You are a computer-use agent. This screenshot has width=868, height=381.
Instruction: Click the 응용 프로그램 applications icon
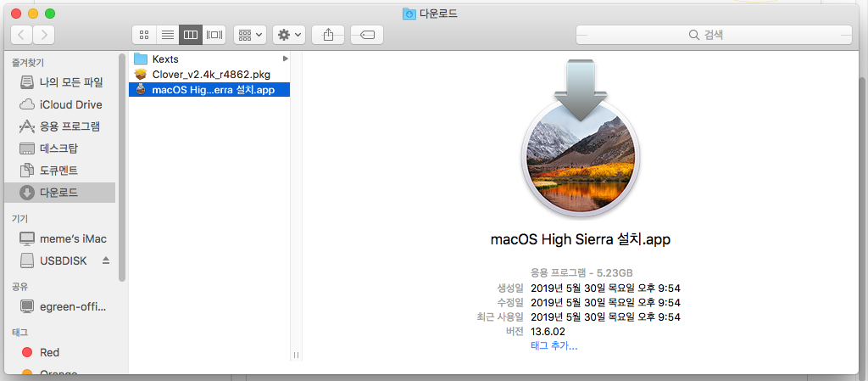coord(26,126)
